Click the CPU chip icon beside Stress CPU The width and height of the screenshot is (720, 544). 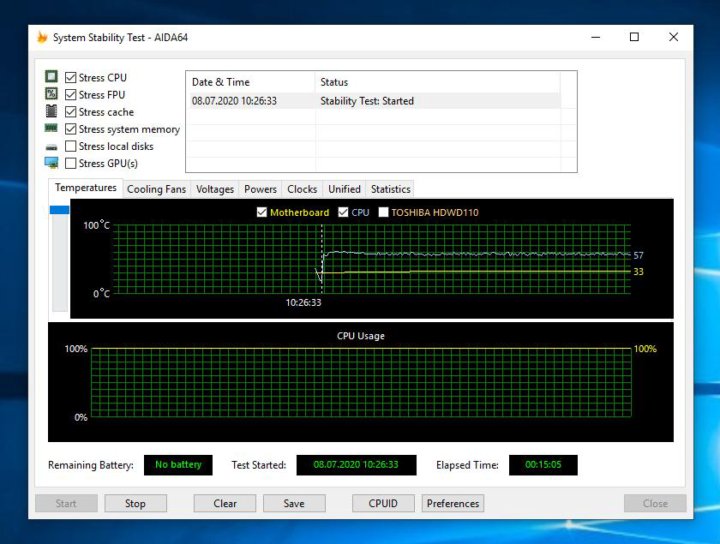click(51, 77)
